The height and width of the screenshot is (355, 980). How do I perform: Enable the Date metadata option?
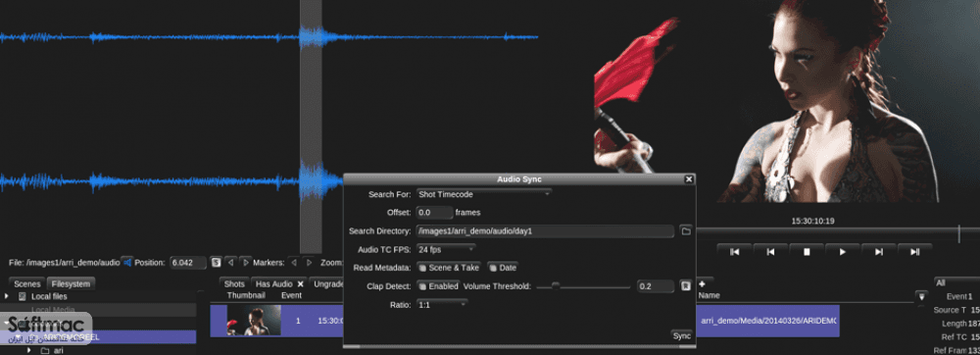click(503, 268)
